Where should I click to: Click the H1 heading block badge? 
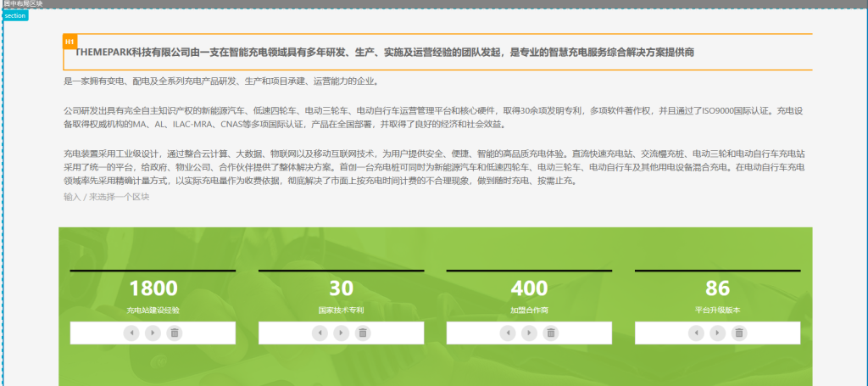click(x=70, y=42)
